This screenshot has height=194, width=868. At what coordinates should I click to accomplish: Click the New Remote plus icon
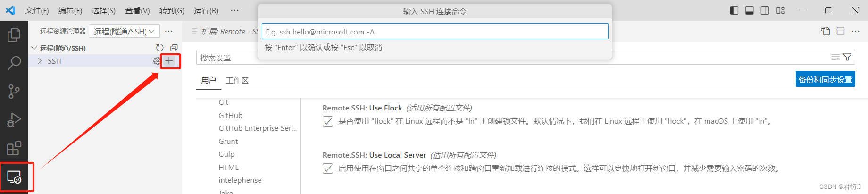pos(169,61)
